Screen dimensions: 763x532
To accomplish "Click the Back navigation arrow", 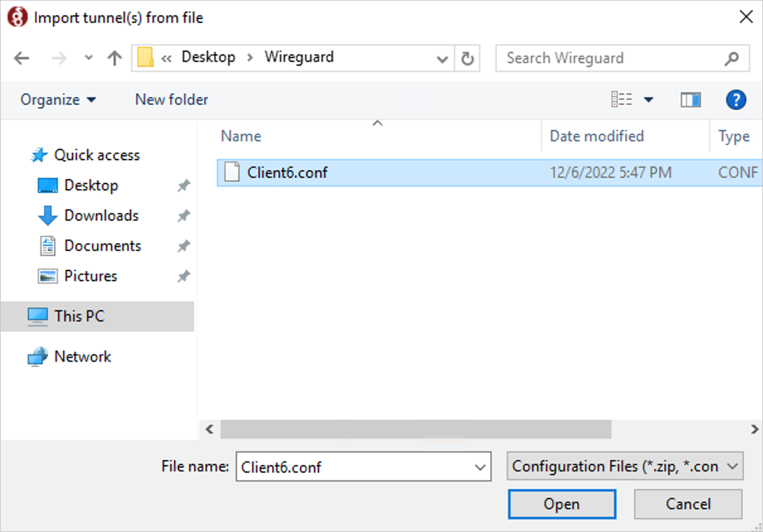I will pos(21,59).
